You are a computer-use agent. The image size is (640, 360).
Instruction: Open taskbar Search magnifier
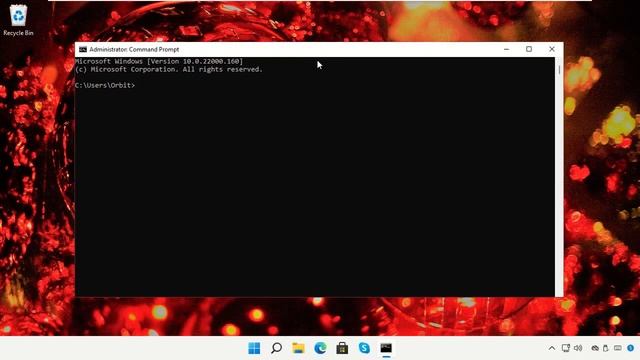[276, 348]
